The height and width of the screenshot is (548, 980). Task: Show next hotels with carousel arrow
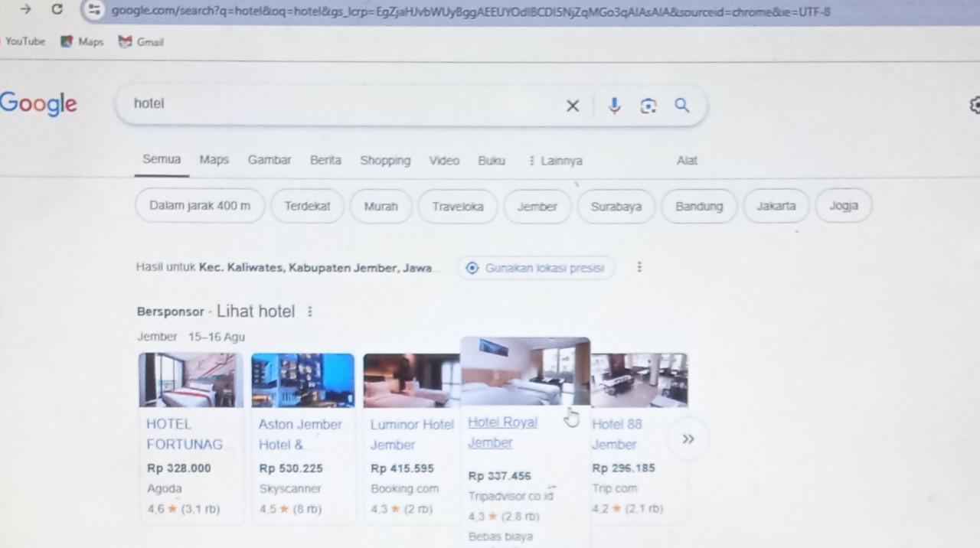click(x=688, y=439)
